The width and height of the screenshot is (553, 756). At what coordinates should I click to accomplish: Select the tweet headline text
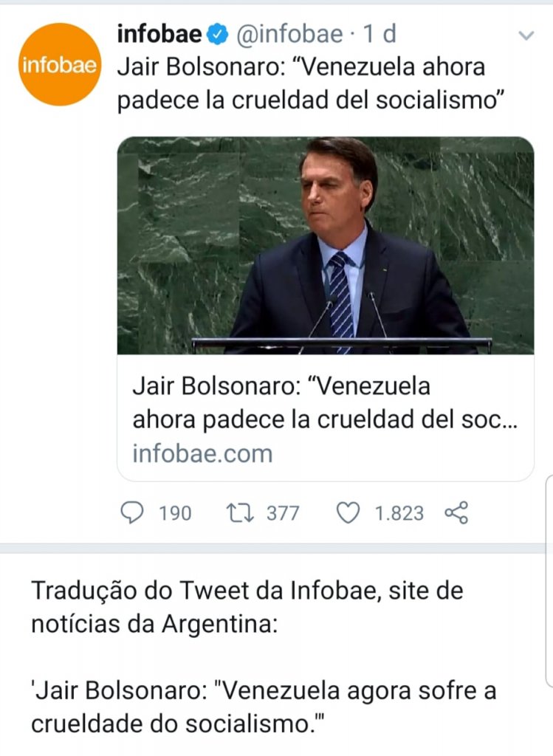point(311,84)
